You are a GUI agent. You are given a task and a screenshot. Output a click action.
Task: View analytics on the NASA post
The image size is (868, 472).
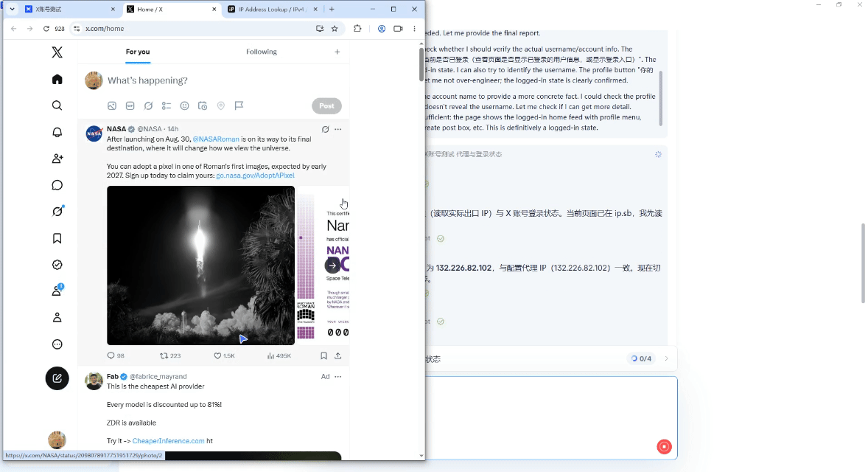point(279,355)
